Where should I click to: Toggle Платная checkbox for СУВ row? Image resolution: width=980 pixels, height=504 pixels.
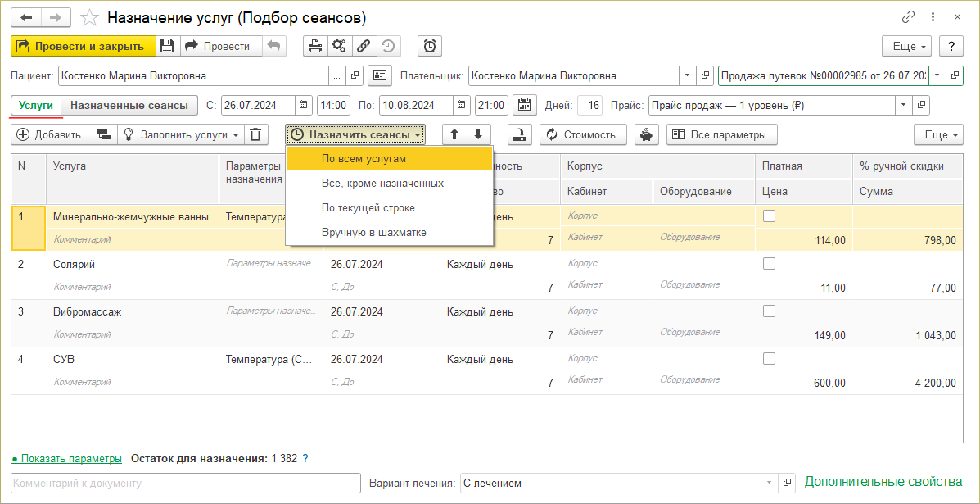(770, 358)
